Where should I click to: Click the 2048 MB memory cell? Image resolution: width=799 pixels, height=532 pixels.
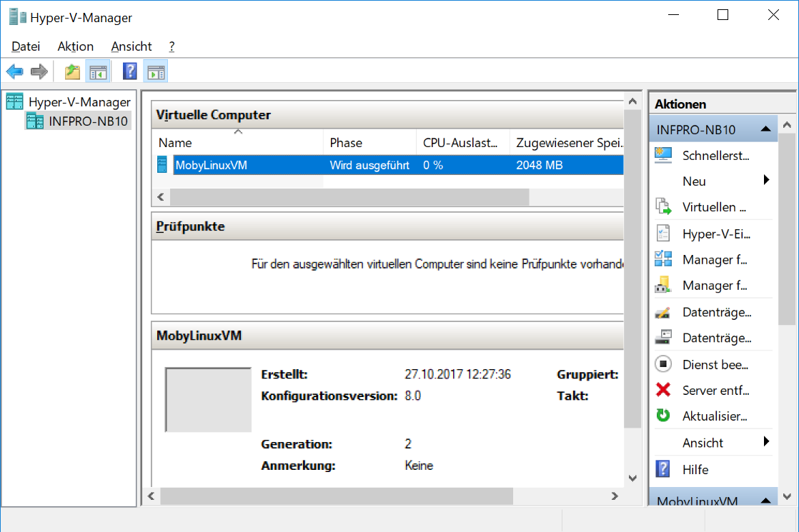[539, 165]
